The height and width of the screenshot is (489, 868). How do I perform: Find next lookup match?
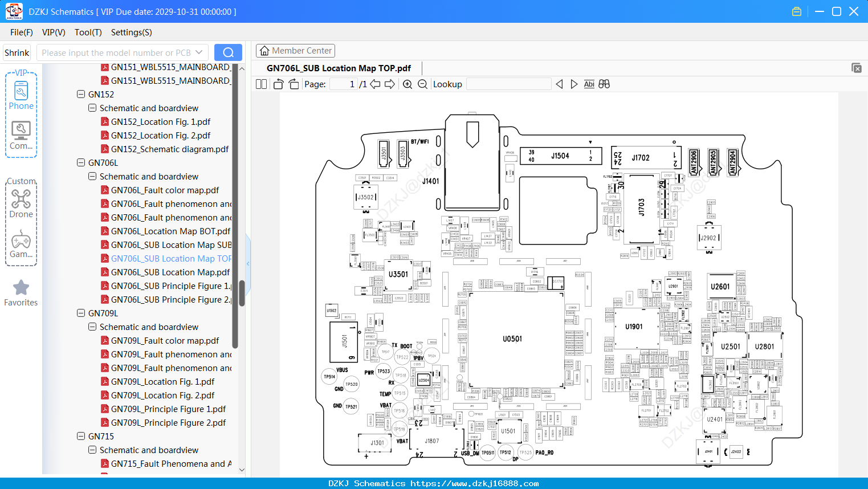tap(574, 84)
